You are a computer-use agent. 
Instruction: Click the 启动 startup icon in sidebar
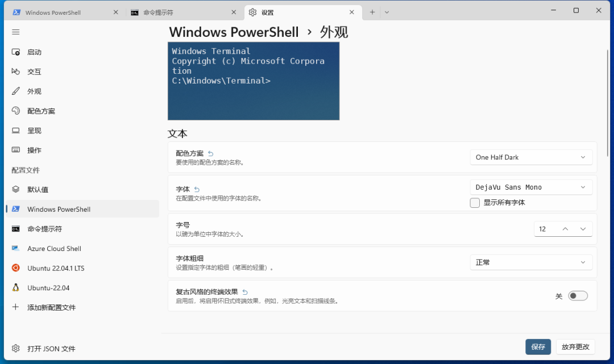[16, 52]
